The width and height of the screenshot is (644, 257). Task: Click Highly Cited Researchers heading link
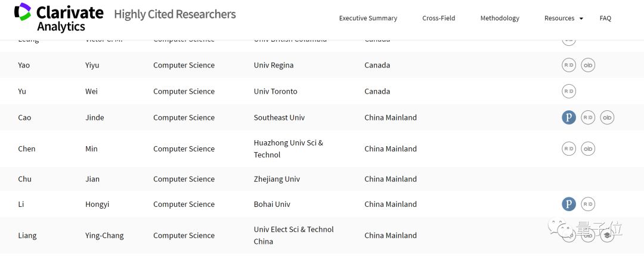175,14
